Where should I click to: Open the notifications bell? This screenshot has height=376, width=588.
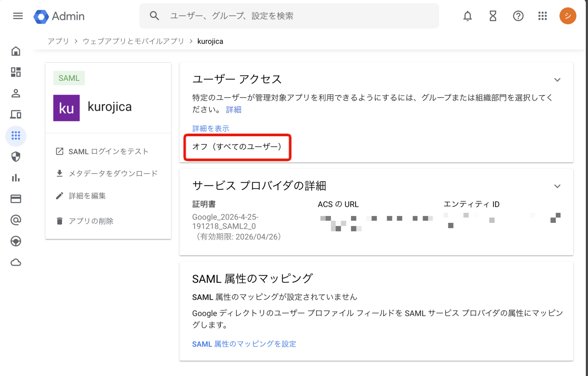pyautogui.click(x=467, y=16)
